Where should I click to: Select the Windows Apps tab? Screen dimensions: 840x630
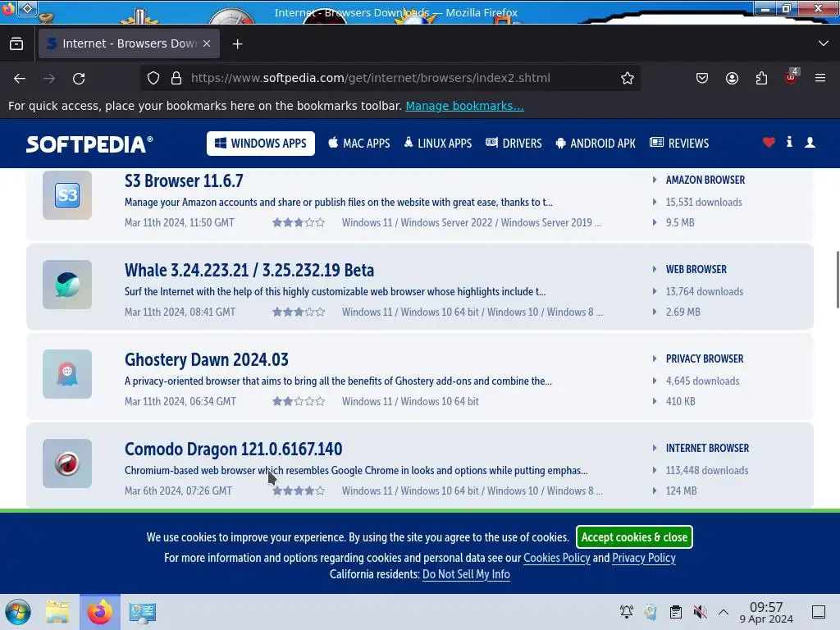pos(261,144)
